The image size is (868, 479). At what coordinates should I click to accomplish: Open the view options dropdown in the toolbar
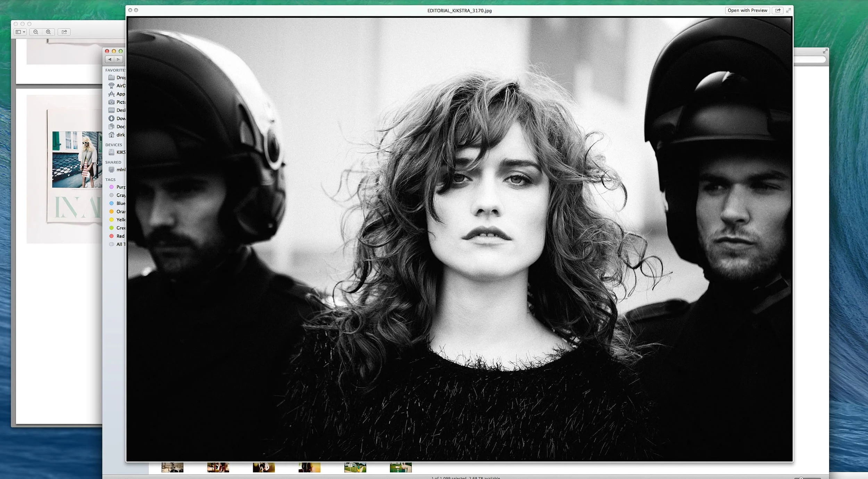21,32
